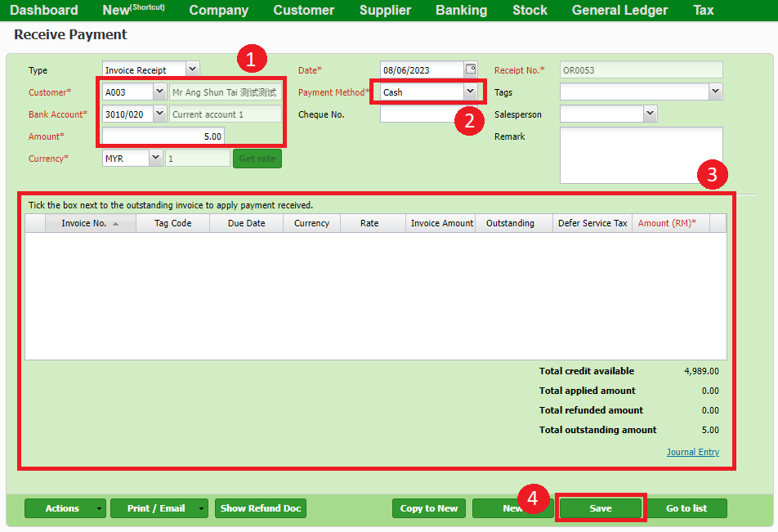The height and width of the screenshot is (532, 778).
Task: Click the Amount input field
Action: point(163,136)
